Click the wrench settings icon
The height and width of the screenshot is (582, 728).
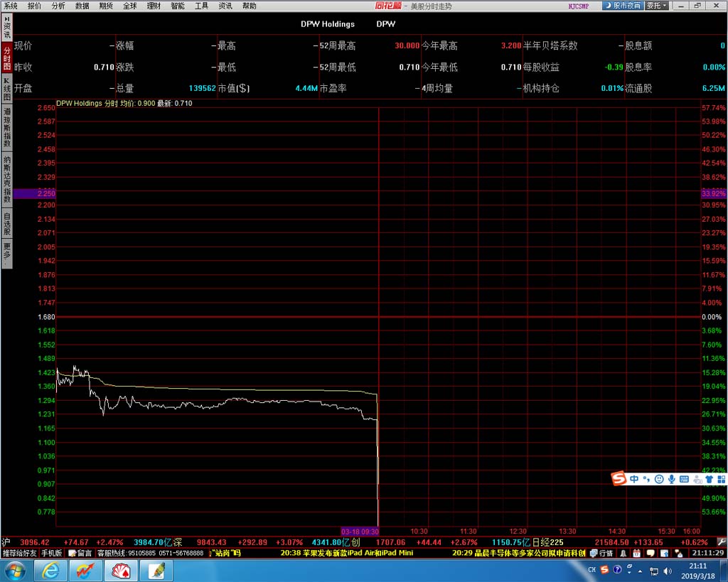pyautogui.click(x=722, y=541)
